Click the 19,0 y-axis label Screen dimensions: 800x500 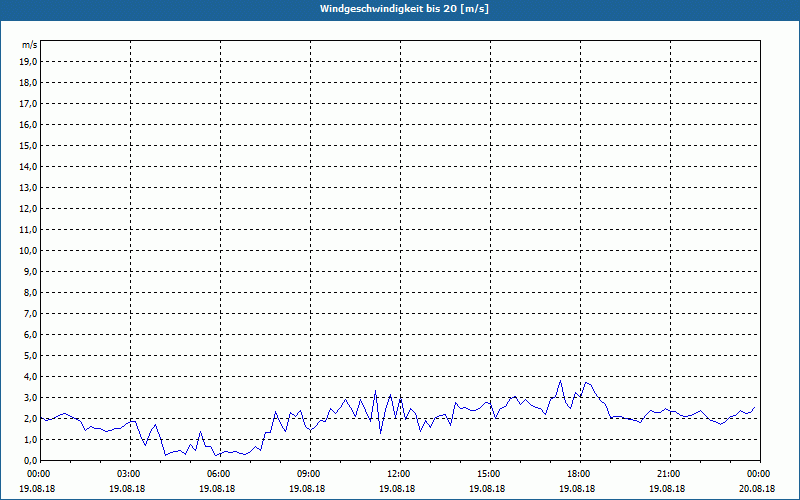pyautogui.click(x=28, y=62)
